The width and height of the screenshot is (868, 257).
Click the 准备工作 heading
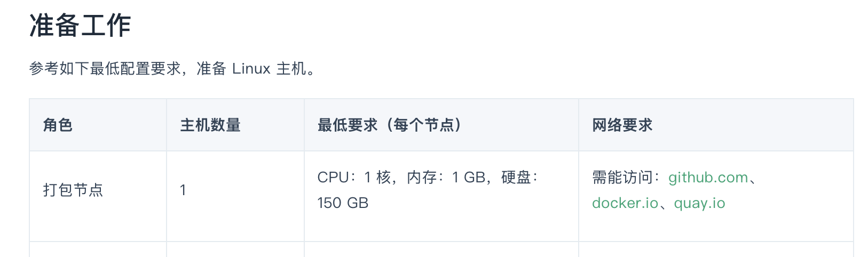[80, 26]
